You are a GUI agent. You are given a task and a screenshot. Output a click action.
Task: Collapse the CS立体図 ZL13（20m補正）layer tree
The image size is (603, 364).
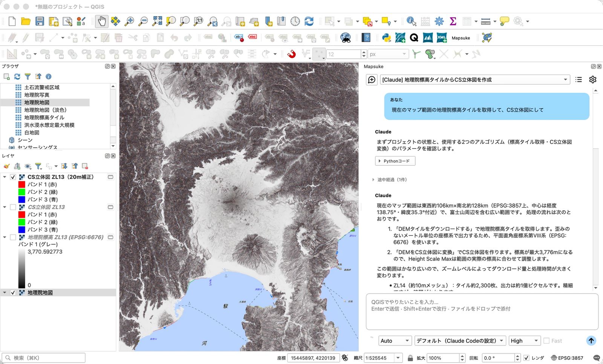click(x=5, y=177)
